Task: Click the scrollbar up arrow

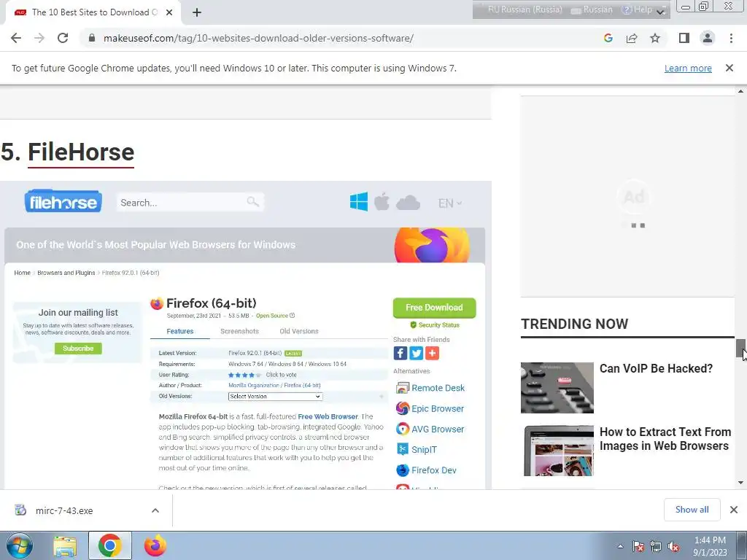Action: [740, 91]
